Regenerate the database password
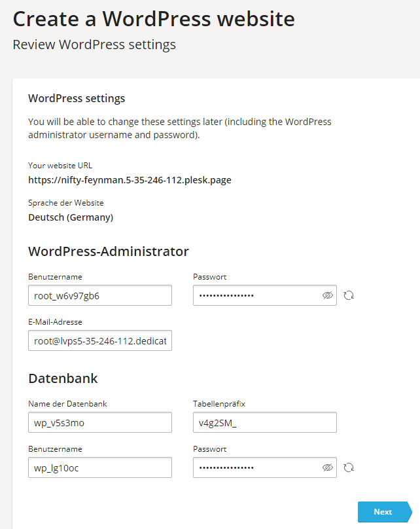420x529 pixels. (349, 467)
